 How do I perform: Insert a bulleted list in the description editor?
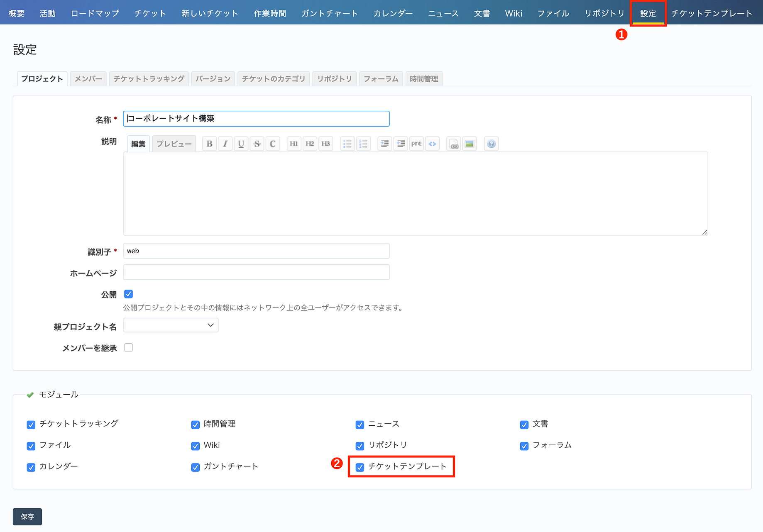coord(347,144)
